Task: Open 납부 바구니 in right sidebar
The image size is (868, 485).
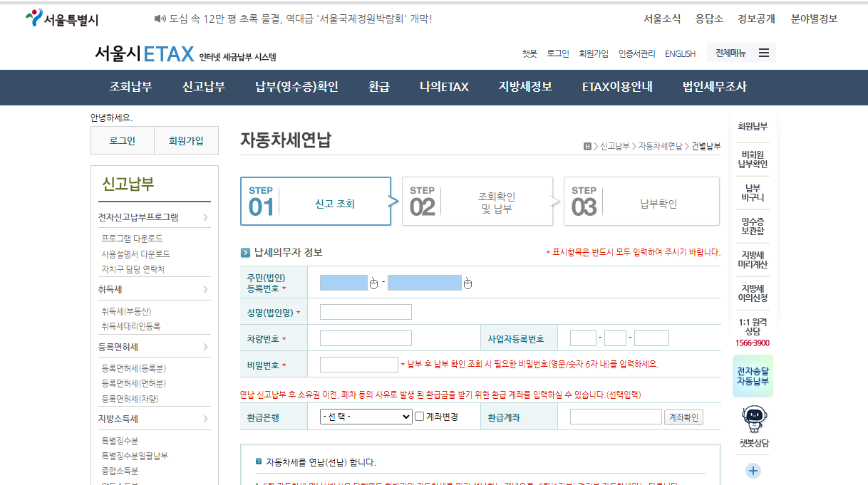Action: point(753,192)
